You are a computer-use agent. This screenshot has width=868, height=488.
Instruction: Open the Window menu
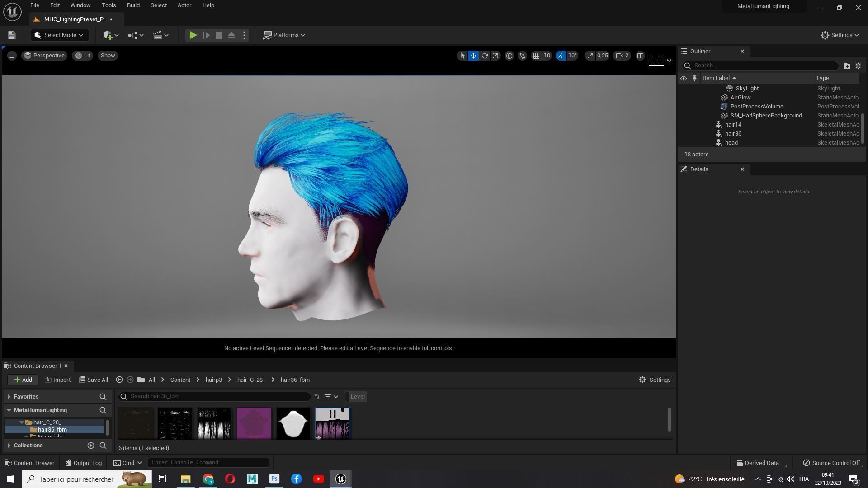point(80,5)
